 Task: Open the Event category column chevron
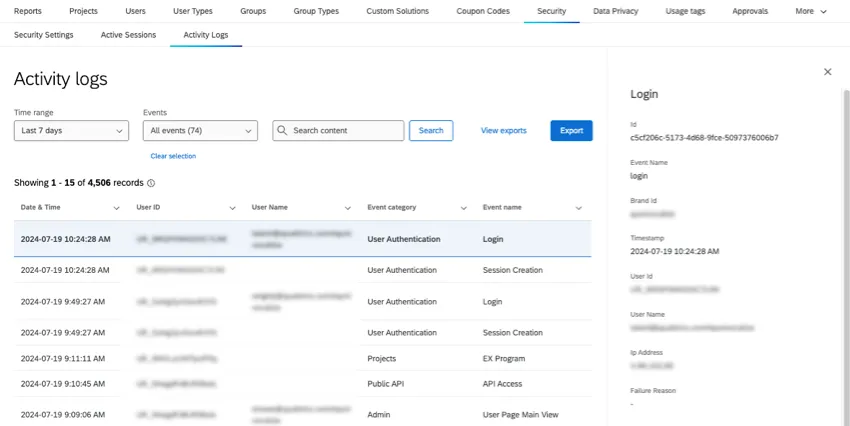coord(463,208)
